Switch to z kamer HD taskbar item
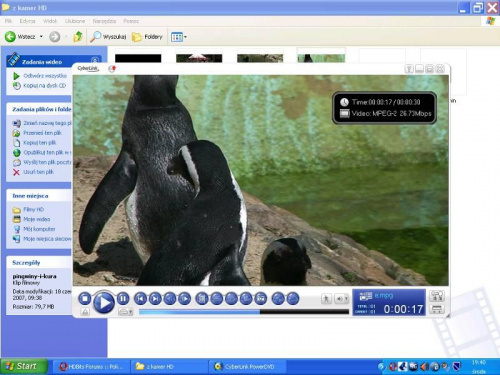This screenshot has height=375, width=500. pos(169,367)
